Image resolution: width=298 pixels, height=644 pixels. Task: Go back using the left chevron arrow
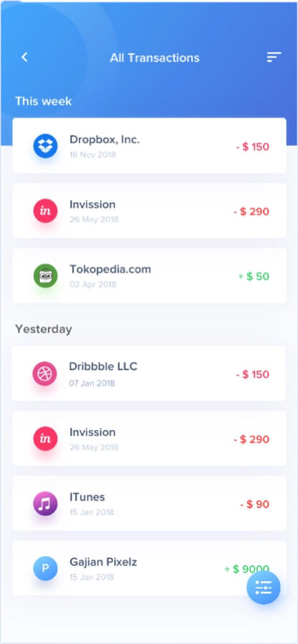(x=24, y=57)
